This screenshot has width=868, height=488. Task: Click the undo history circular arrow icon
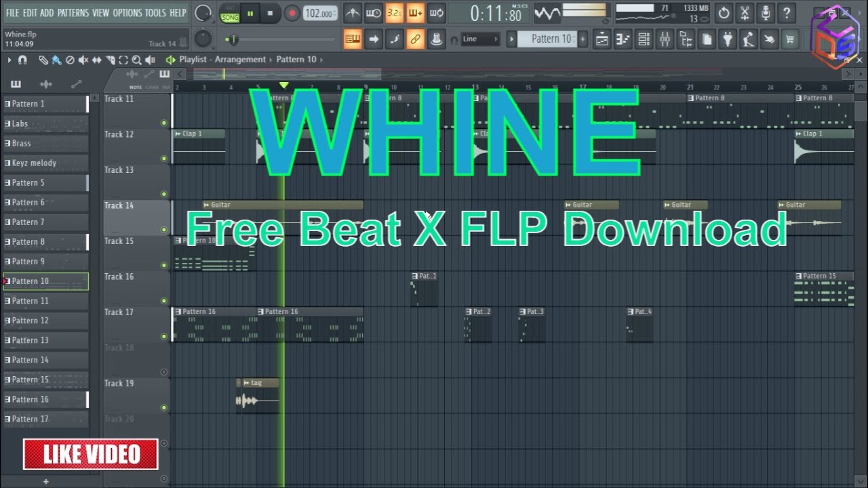[x=724, y=13]
